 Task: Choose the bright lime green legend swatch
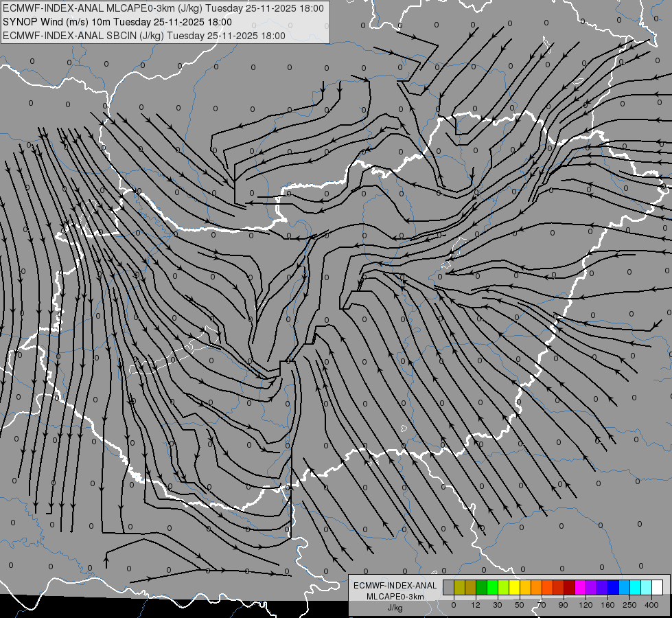(493, 587)
